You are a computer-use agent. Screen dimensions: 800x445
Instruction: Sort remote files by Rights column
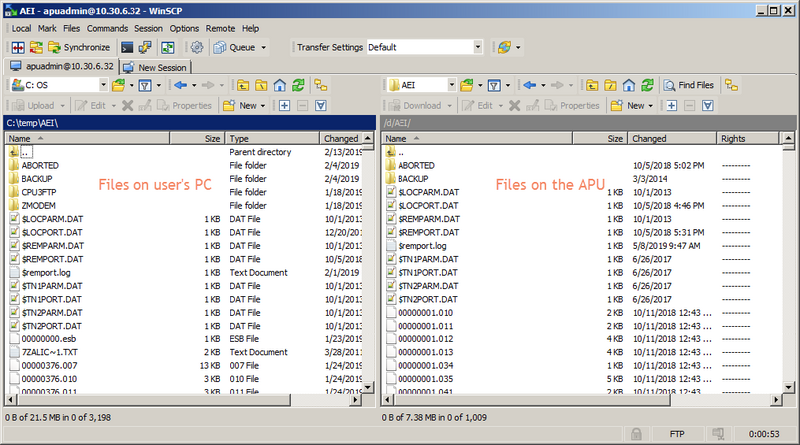747,138
